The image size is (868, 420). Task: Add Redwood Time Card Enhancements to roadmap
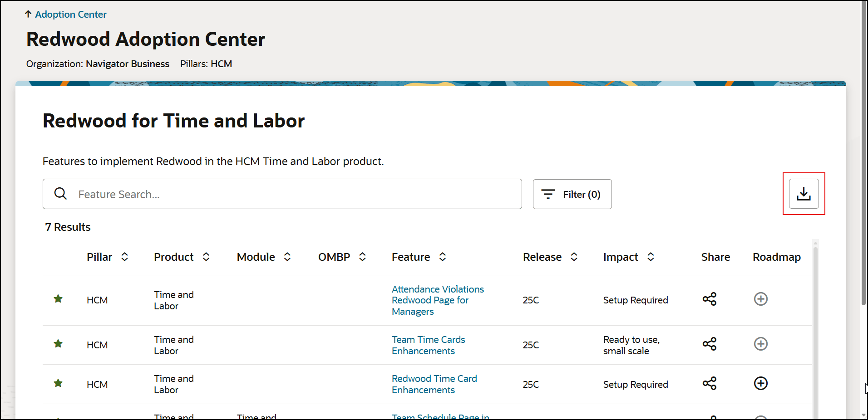pos(760,384)
